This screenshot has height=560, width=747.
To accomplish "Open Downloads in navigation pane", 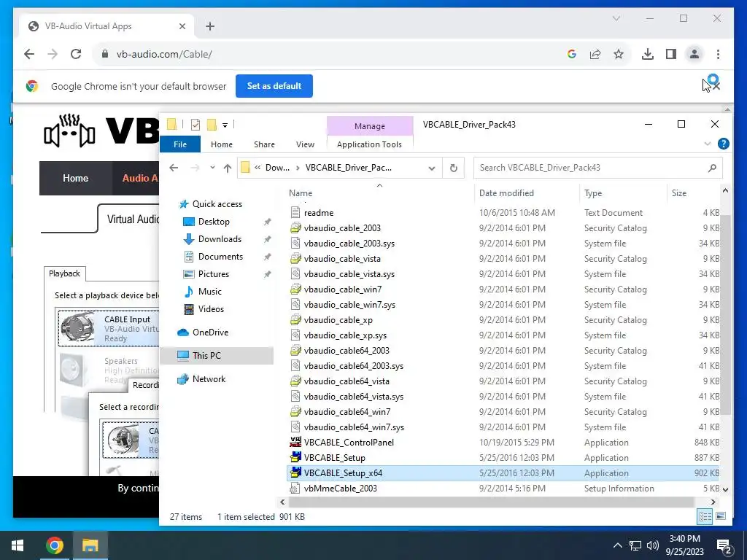I will [x=220, y=239].
